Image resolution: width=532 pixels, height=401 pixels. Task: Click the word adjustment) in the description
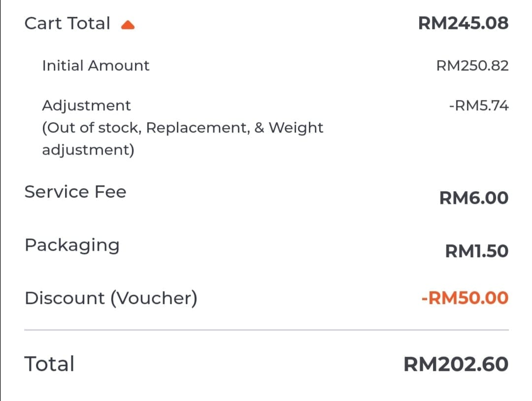pos(88,150)
